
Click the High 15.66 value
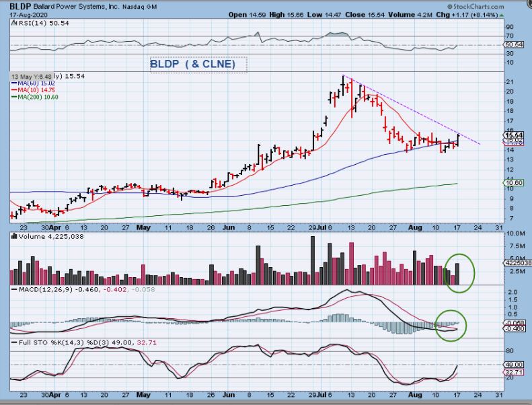(287, 15)
